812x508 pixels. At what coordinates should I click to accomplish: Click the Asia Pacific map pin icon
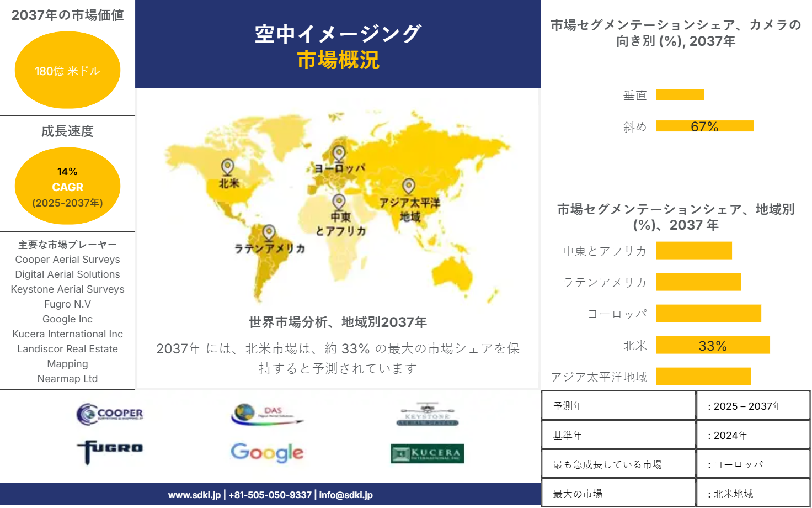point(408,186)
